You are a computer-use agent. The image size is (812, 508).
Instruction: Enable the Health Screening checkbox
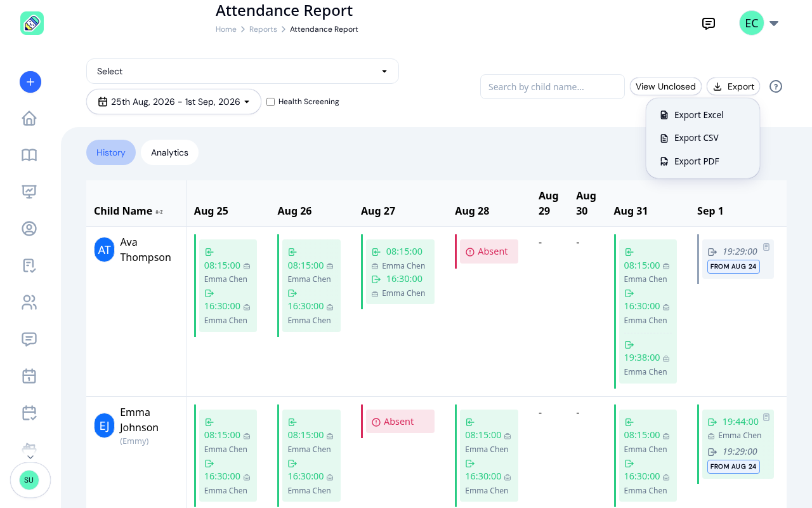271,102
